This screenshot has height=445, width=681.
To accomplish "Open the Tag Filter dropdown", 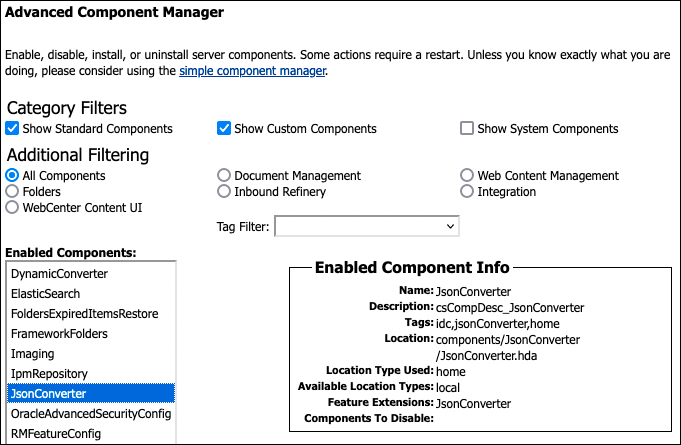I will (367, 226).
